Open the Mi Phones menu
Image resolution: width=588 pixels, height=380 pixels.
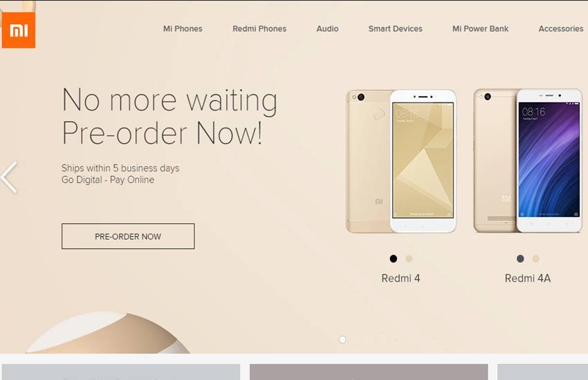click(183, 29)
